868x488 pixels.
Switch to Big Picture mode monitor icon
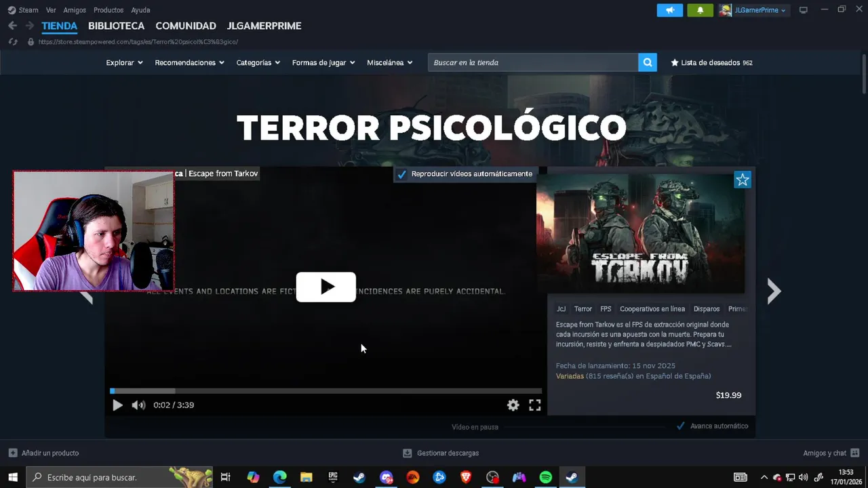[x=804, y=10]
